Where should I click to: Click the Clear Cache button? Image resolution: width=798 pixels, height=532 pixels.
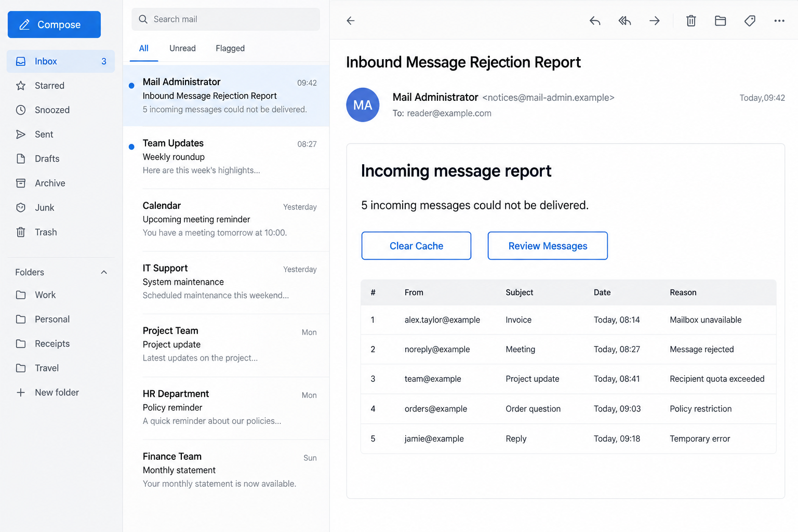point(416,246)
